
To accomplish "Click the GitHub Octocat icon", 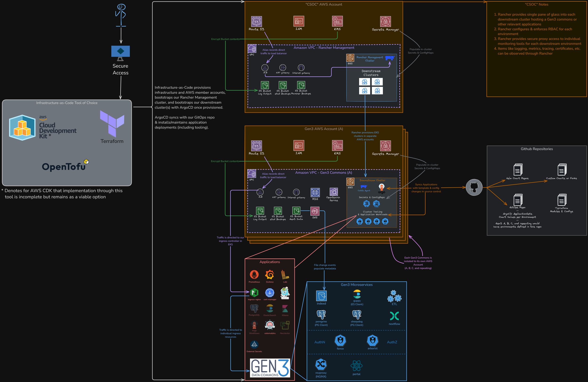I will coord(474,187).
